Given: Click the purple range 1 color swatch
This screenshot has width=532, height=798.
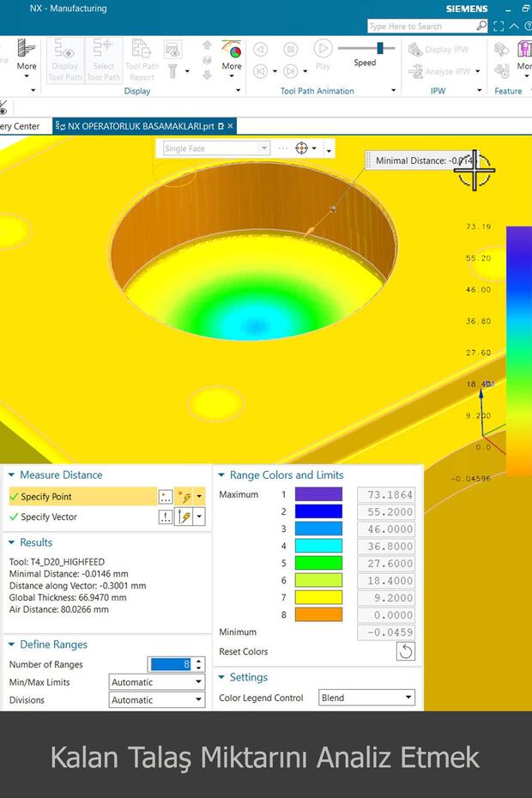Looking at the screenshot, I should click(x=318, y=494).
